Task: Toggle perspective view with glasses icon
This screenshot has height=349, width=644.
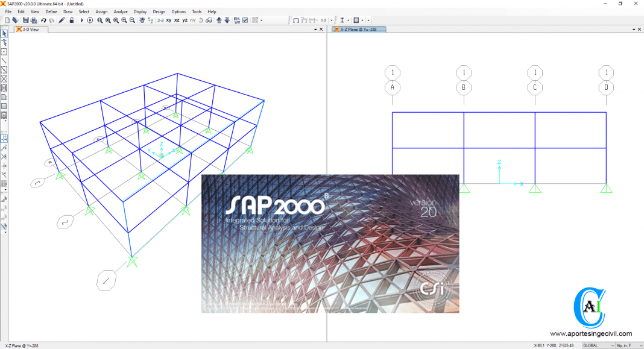Action: tap(209, 20)
